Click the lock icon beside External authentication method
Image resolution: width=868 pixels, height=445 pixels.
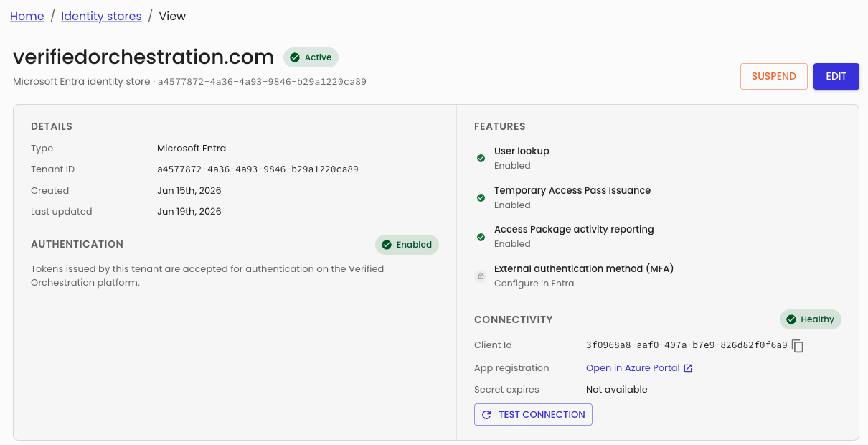point(481,276)
